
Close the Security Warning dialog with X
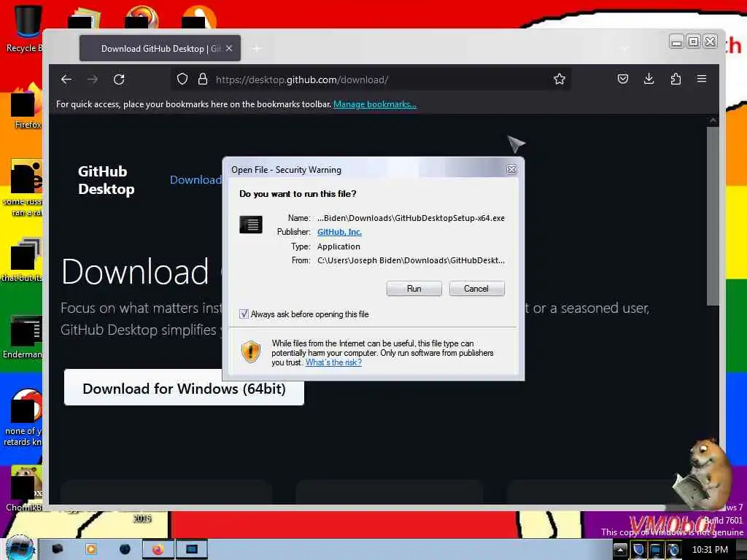tap(511, 169)
